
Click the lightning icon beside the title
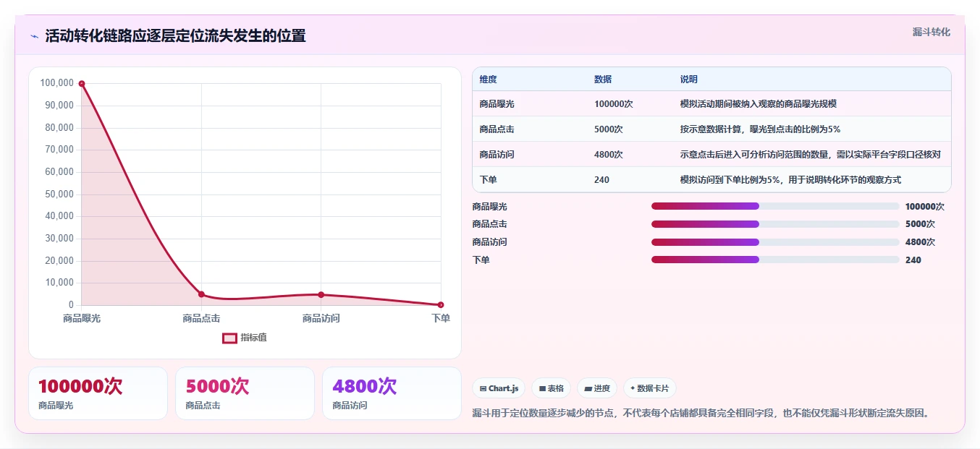(x=34, y=36)
